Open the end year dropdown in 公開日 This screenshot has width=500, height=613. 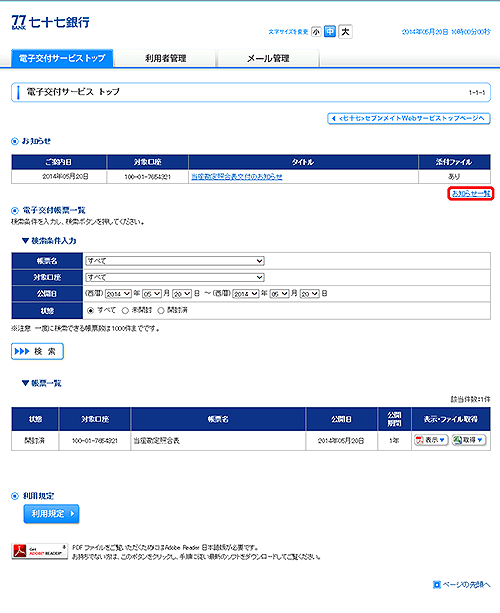pyautogui.click(x=246, y=294)
